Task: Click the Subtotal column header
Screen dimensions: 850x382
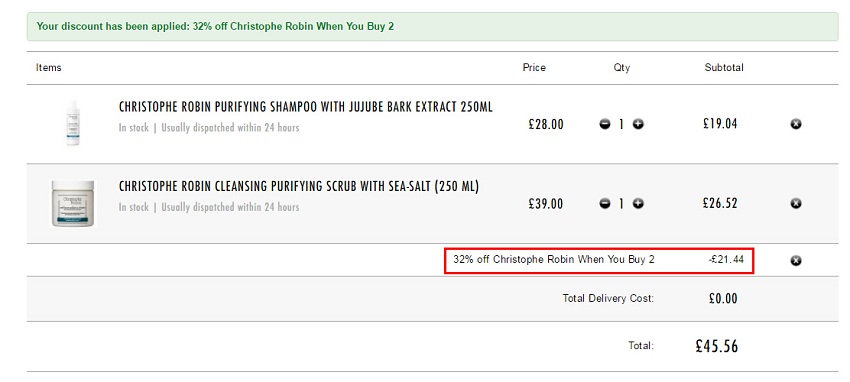Action: [724, 68]
